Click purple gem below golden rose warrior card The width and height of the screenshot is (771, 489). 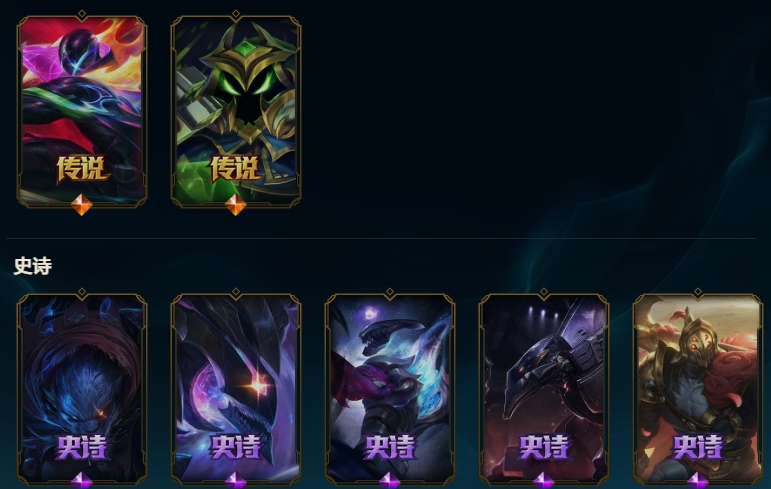(697, 481)
